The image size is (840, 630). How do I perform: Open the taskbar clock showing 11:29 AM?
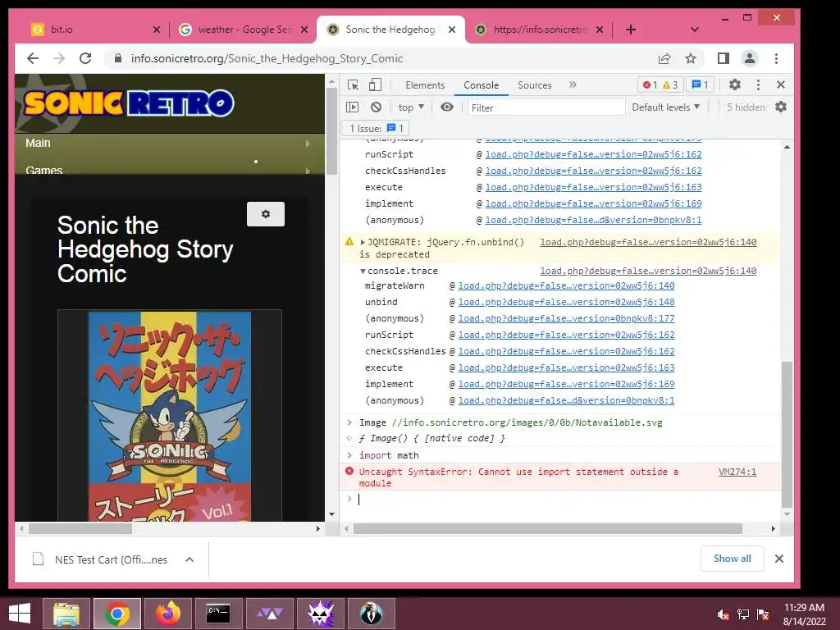coord(804,614)
